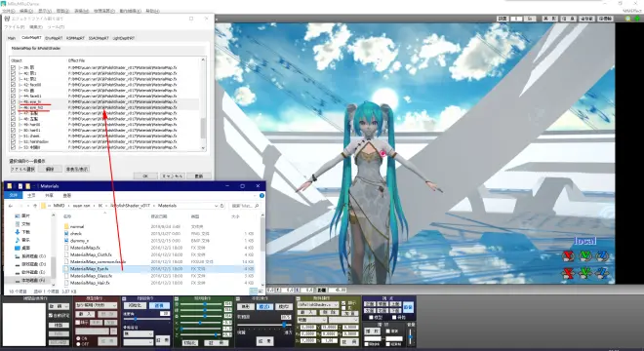Select the OFF radio button in the model panel
This screenshot has width=644, height=351.
tap(78, 344)
